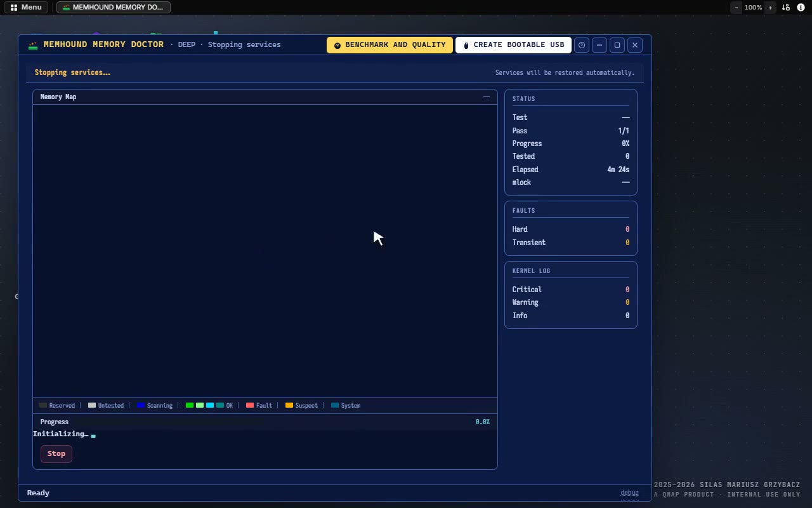Click the Transient faults row

pyautogui.click(x=571, y=243)
